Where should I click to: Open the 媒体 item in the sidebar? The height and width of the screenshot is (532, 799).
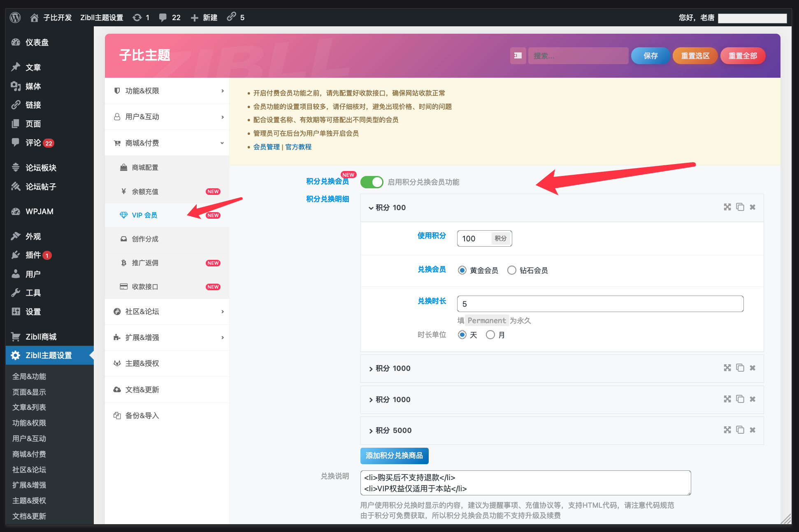33,86
